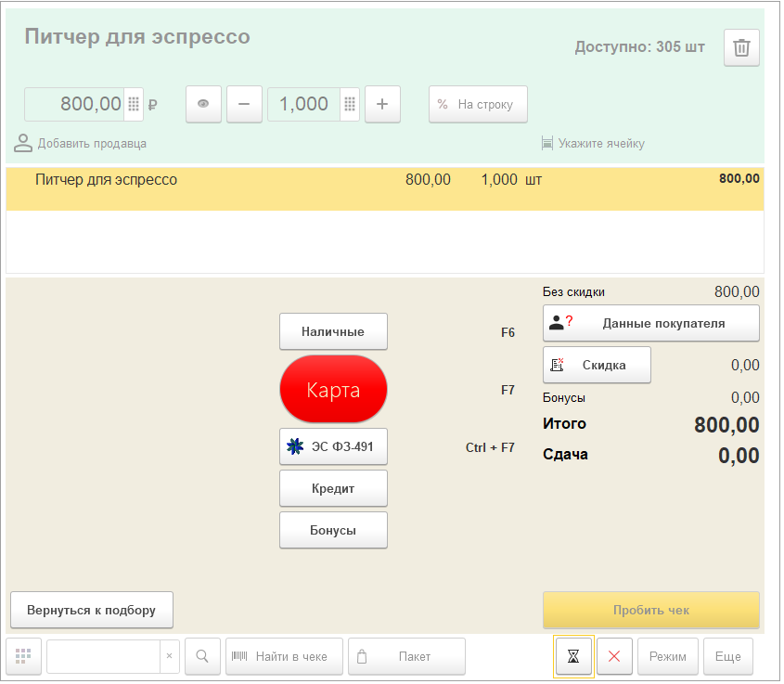The width and height of the screenshot is (784, 684).
Task: Add a bag with Пакет button
Action: pos(407,656)
